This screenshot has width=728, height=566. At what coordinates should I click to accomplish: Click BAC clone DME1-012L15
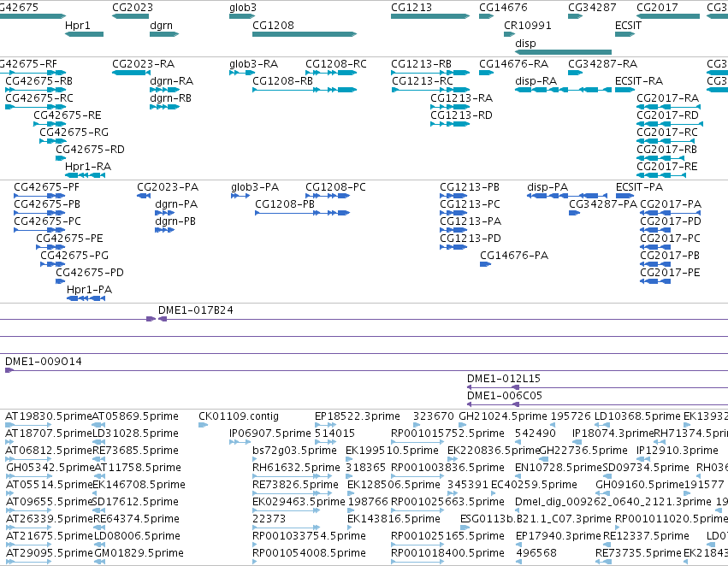click(504, 379)
